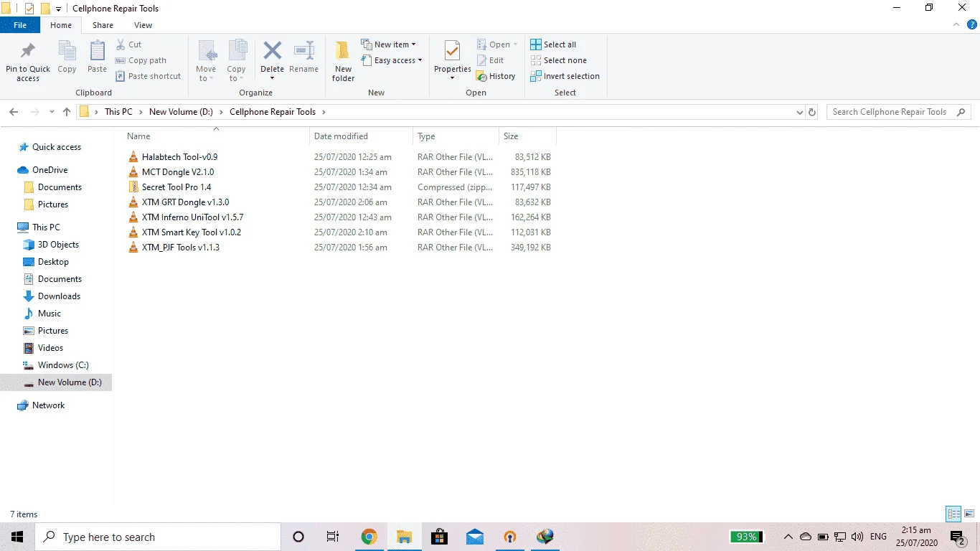Screen dimensions: 980x551
Task: Click Select none in ribbon
Action: [x=558, y=60]
